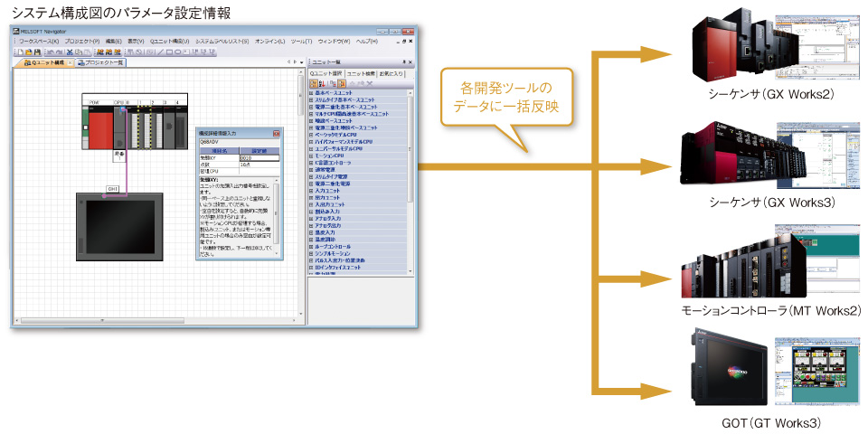Click the 点数 value cell showing 16点

(259, 165)
